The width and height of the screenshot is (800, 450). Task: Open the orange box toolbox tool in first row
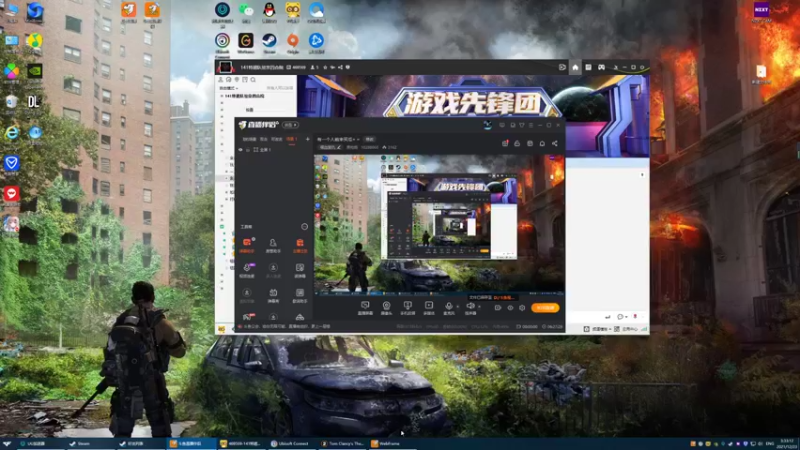coord(300,245)
